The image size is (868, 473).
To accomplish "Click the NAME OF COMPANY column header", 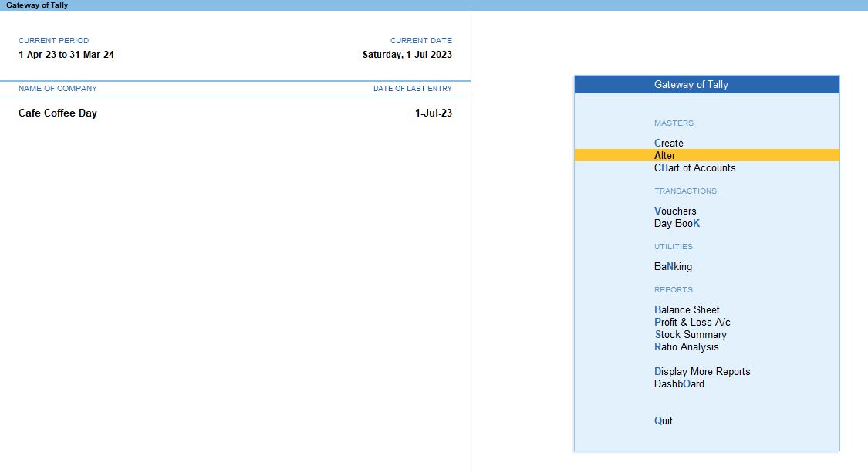I will [x=58, y=89].
